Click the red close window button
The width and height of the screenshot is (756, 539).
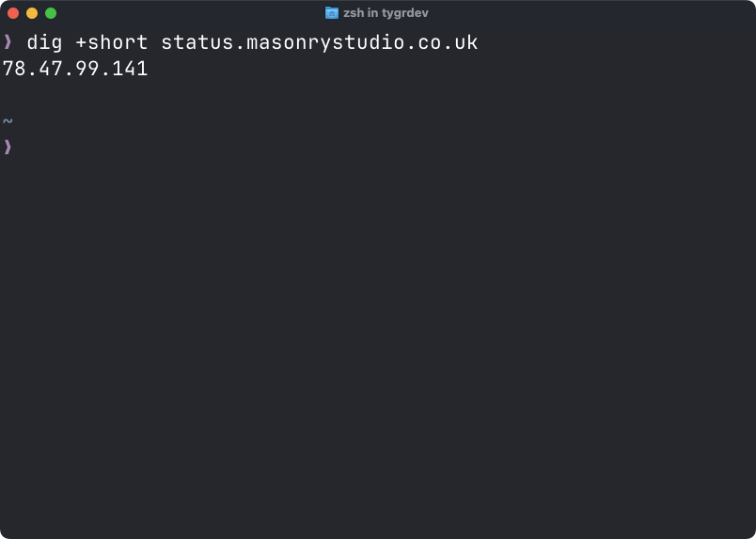[13, 13]
